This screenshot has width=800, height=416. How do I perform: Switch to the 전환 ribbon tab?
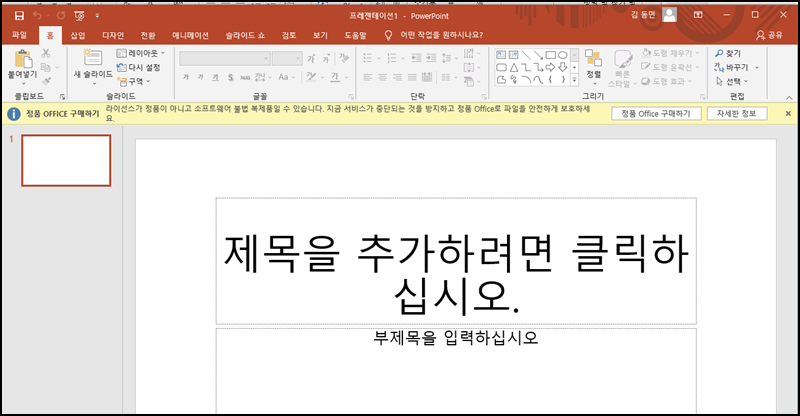pyautogui.click(x=148, y=35)
